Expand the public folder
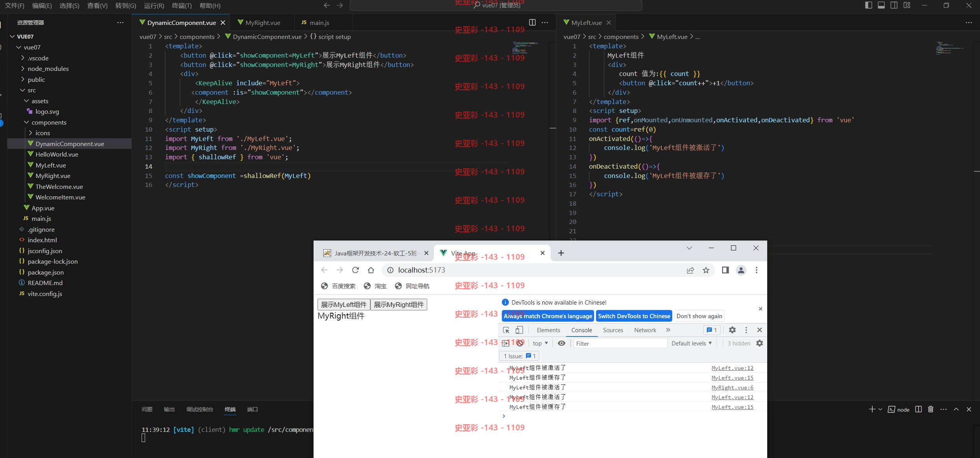Viewport: 980px width, 458px height. tap(23, 79)
